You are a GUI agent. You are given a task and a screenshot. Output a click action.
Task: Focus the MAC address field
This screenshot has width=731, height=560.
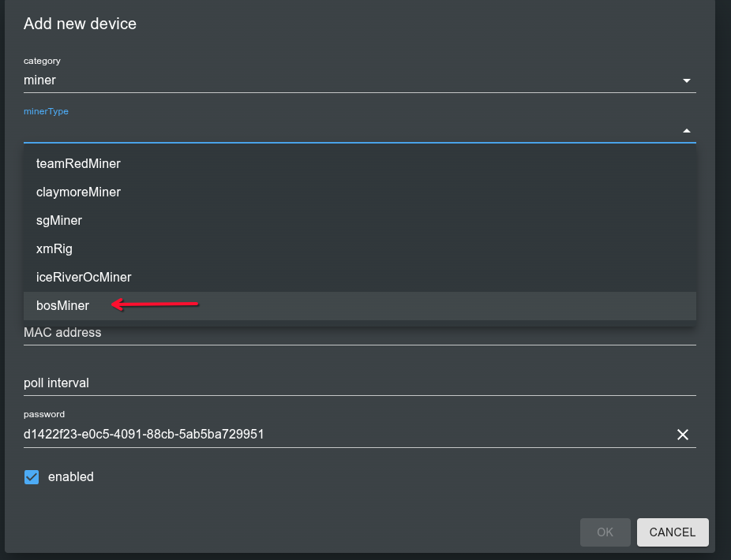359,333
